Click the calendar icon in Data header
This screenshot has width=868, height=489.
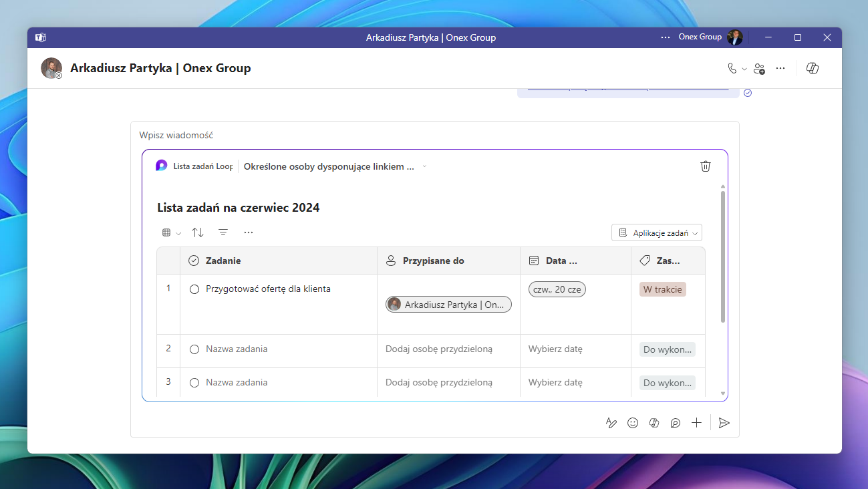(534, 261)
